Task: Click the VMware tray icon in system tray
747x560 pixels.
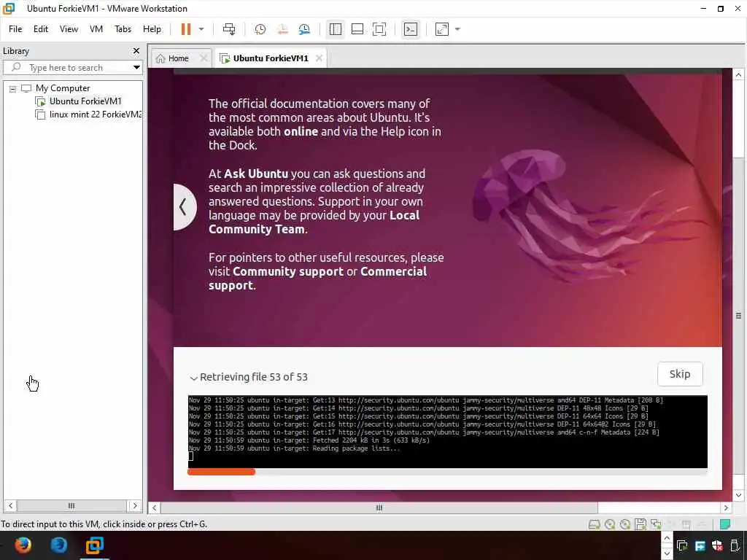Action: point(682,545)
